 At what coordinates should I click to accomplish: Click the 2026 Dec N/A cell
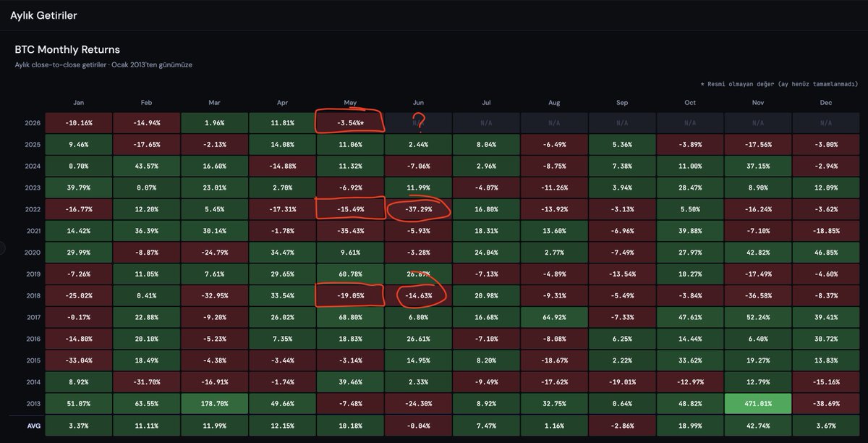825,123
